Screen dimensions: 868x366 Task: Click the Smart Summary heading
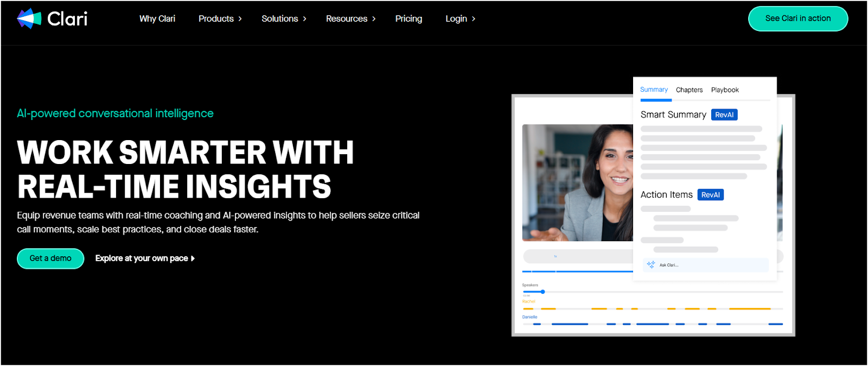673,115
